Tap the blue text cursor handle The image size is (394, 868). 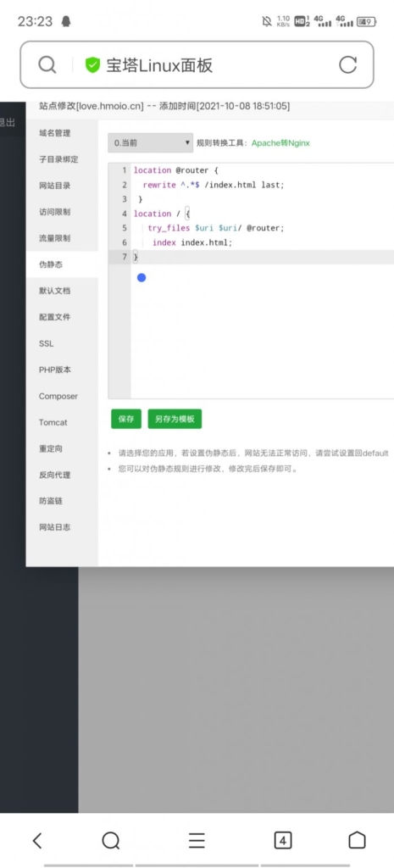pyautogui.click(x=142, y=277)
